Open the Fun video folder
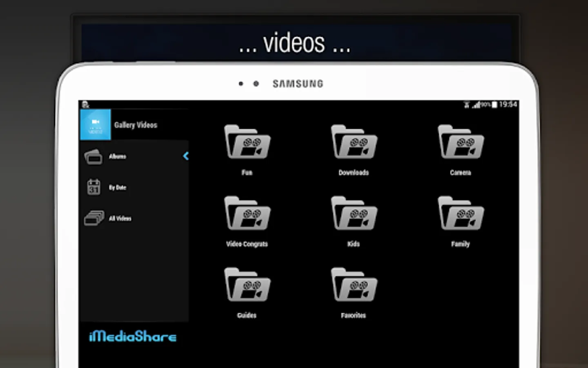This screenshot has width=588, height=368. point(247,142)
